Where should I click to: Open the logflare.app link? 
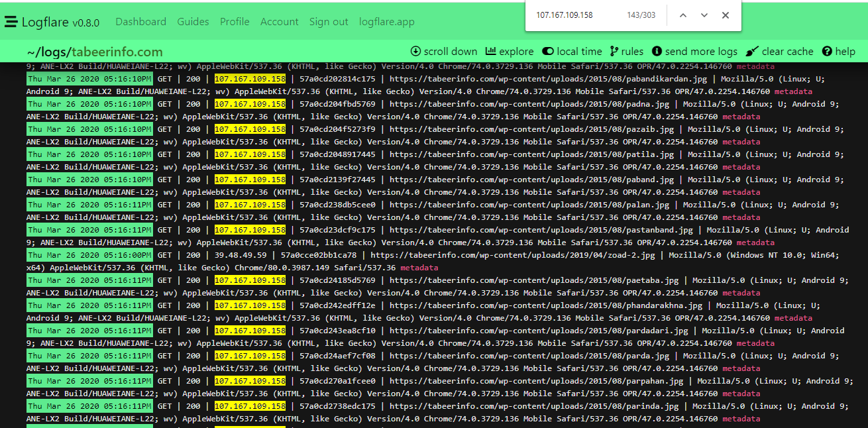pyautogui.click(x=387, y=22)
